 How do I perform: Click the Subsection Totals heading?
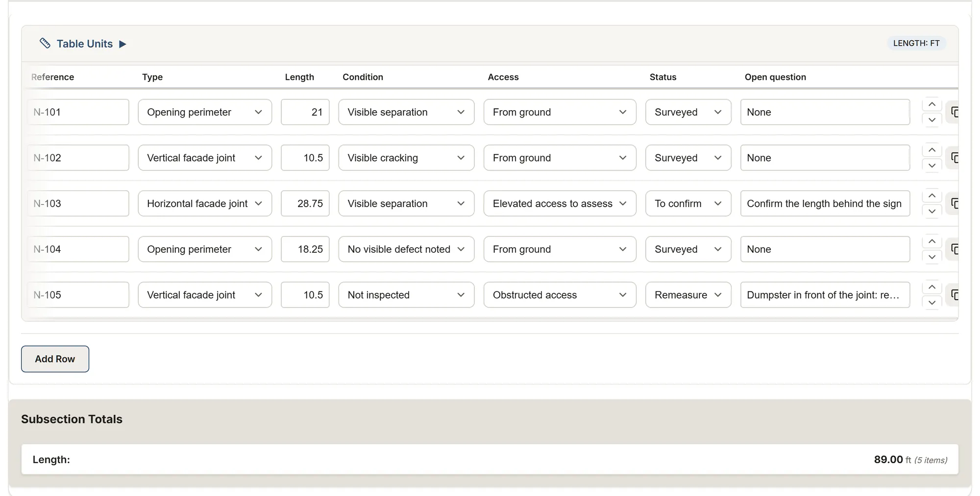(72, 419)
